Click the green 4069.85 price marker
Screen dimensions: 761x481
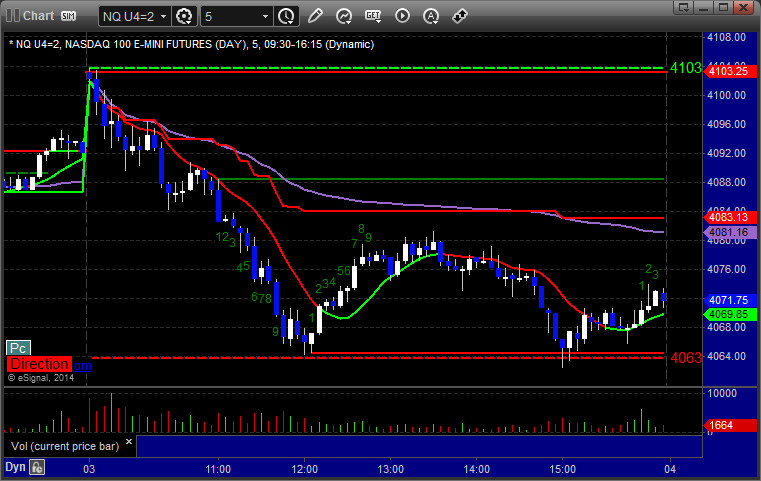pos(729,315)
